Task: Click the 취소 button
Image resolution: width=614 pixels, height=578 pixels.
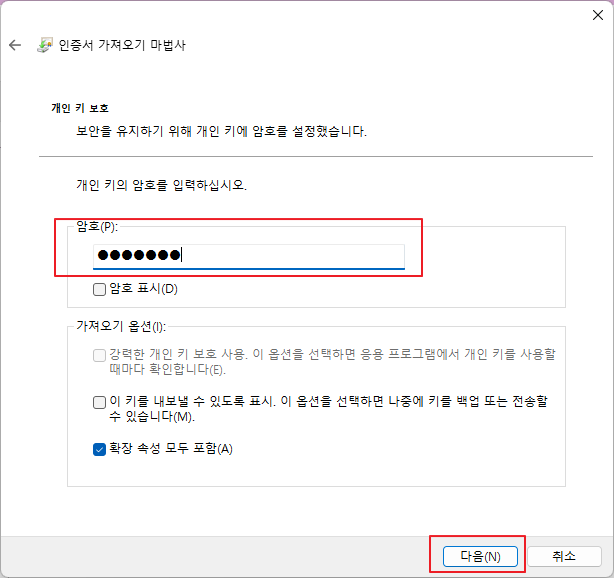Action: pos(564,556)
